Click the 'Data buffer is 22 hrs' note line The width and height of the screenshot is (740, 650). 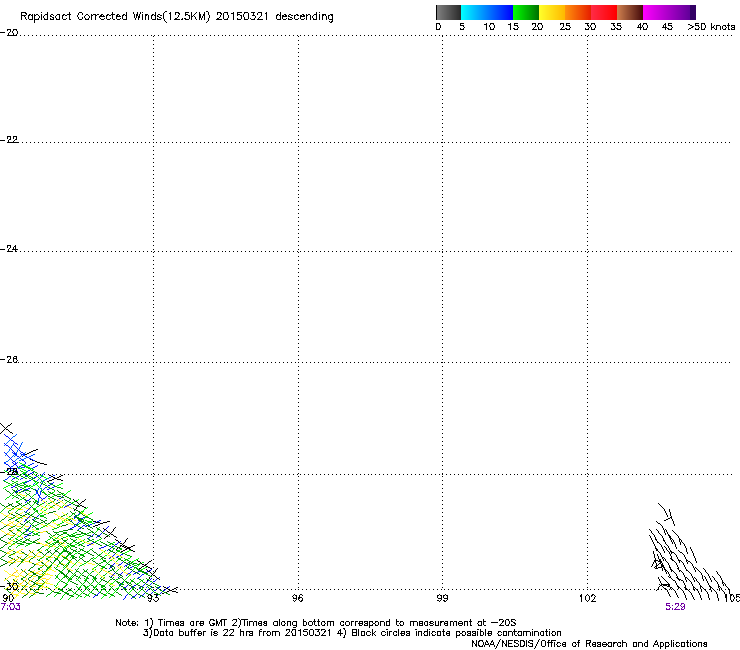click(352, 633)
